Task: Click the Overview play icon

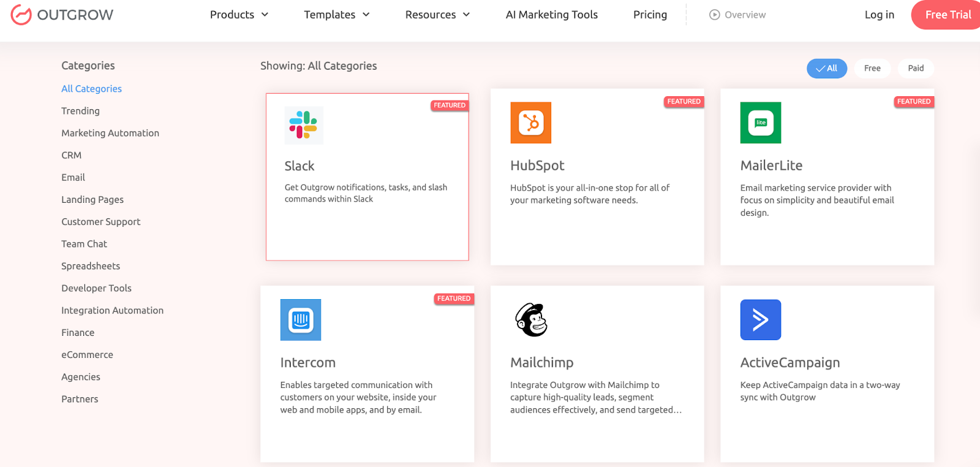Action: (x=714, y=15)
